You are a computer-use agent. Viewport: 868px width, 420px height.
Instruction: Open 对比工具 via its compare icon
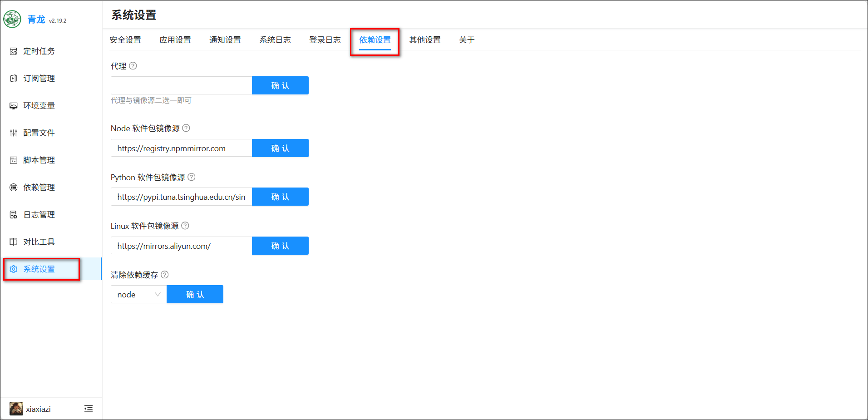(x=14, y=242)
